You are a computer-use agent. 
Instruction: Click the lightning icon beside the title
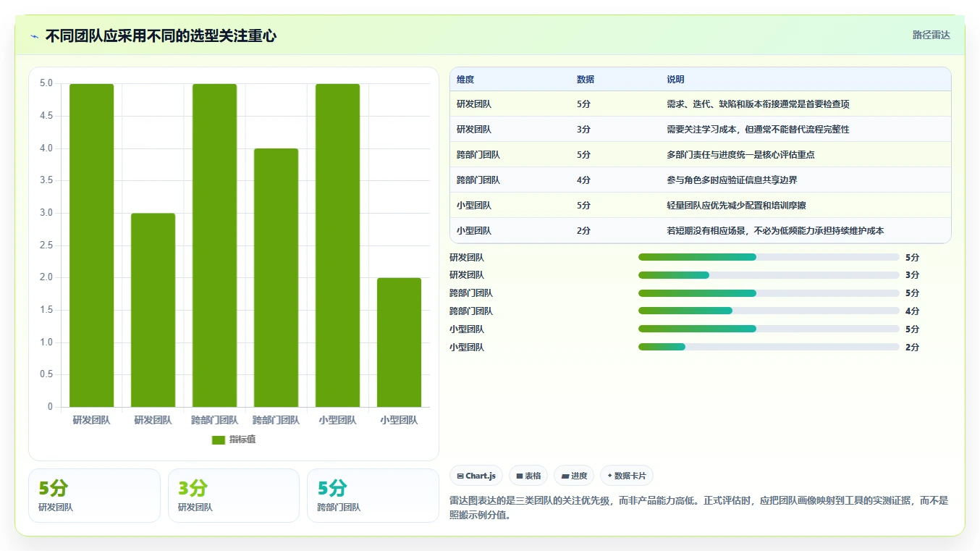pyautogui.click(x=35, y=36)
